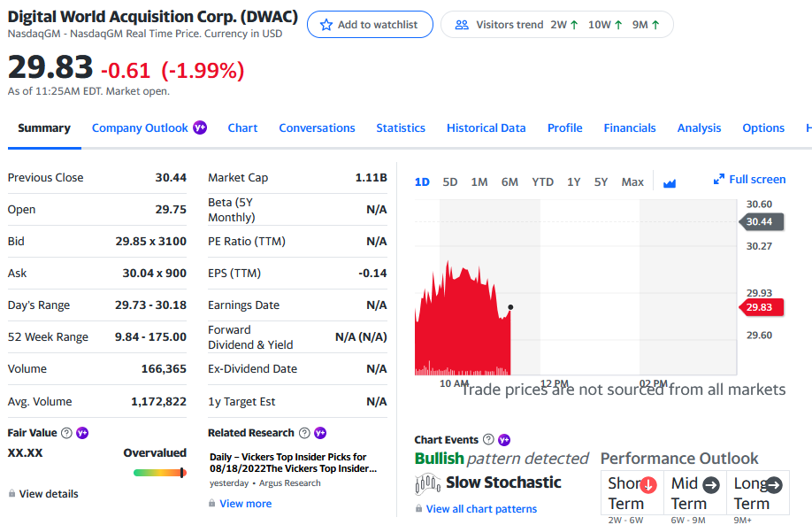Select the 1D chart range
This screenshot has width=812, height=525.
coord(422,181)
